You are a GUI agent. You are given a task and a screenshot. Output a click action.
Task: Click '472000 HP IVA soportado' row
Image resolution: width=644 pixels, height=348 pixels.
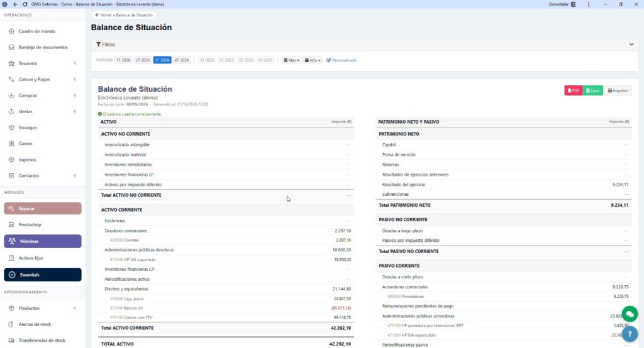tap(226, 259)
